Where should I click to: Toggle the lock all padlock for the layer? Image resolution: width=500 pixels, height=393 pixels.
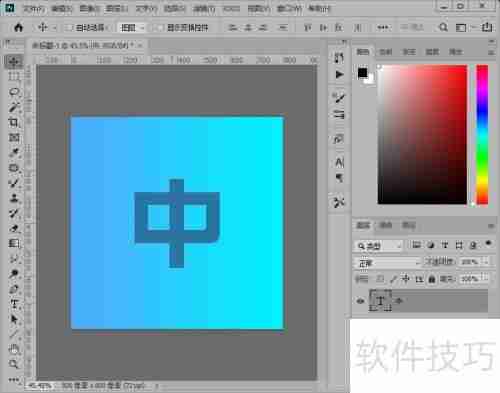432,279
